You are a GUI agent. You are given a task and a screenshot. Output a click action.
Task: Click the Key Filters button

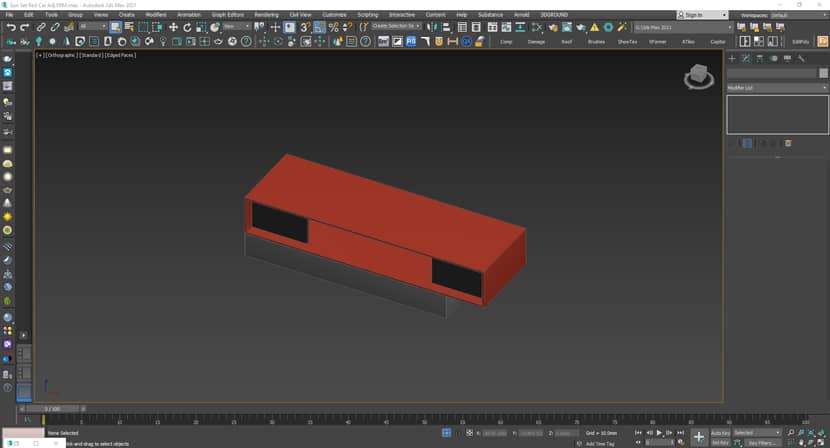coord(764,442)
